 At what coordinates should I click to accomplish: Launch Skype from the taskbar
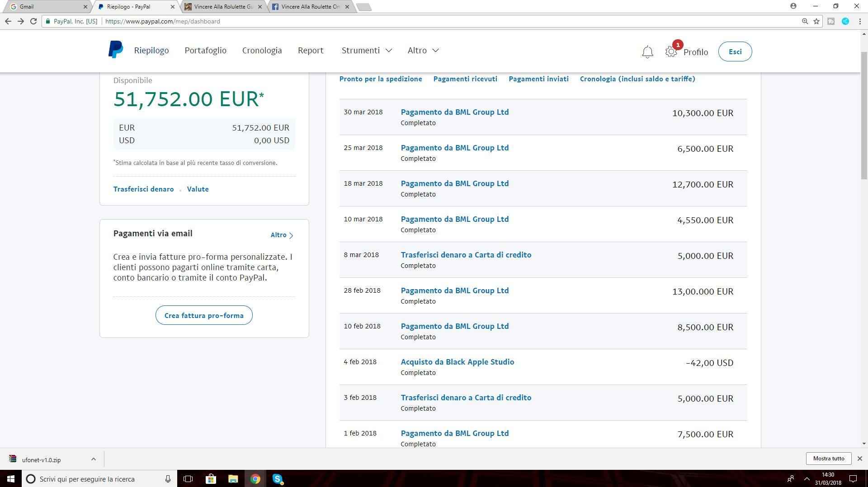coord(278,479)
